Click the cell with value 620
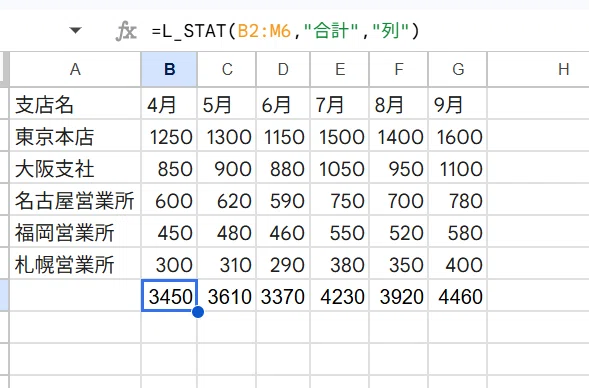The image size is (589, 388). [227, 199]
